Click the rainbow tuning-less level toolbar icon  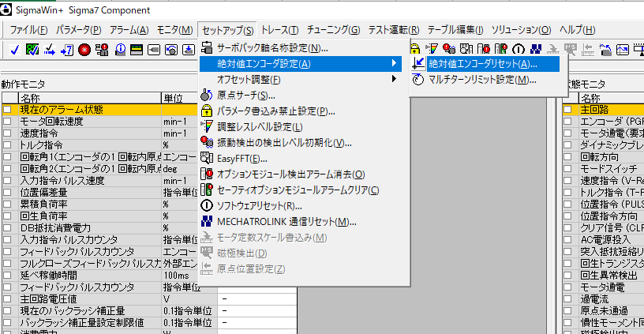[432, 49]
